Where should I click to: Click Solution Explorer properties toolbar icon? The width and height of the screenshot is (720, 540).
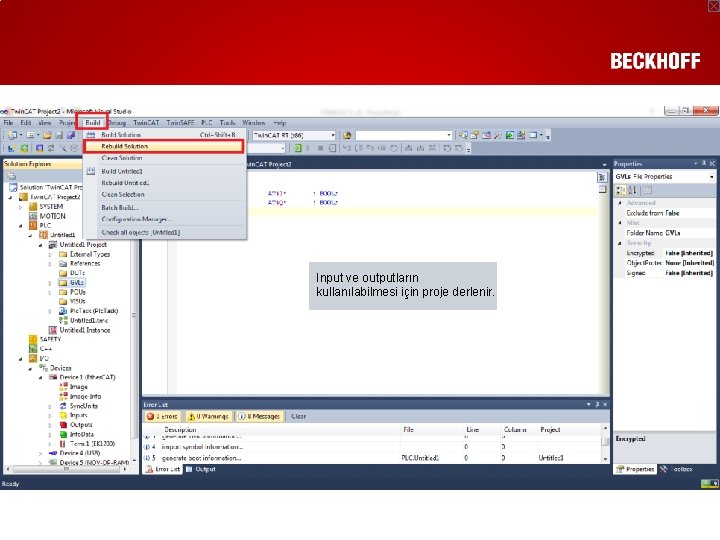tap(12, 176)
